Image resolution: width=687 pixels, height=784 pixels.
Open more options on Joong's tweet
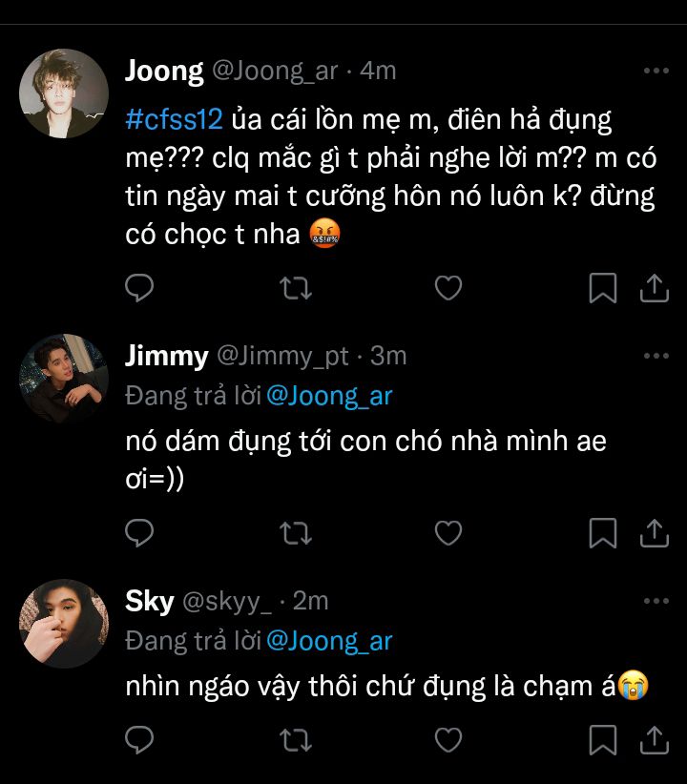tap(656, 72)
